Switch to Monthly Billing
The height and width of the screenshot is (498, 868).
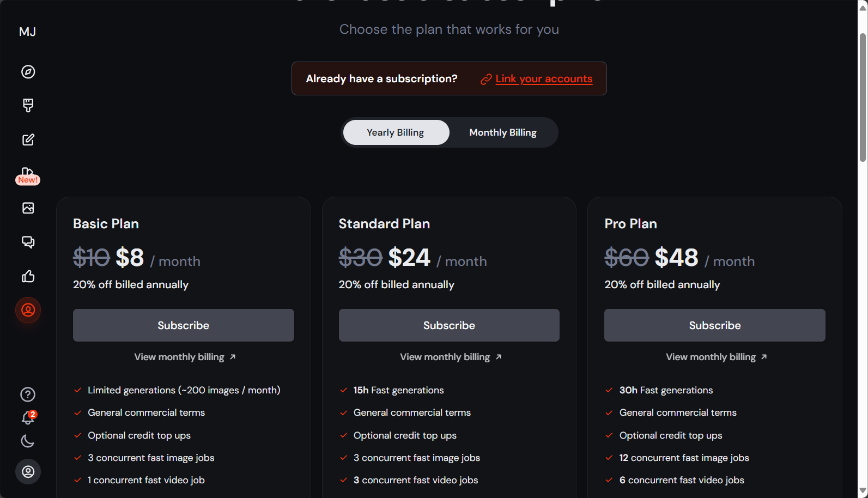click(x=503, y=132)
